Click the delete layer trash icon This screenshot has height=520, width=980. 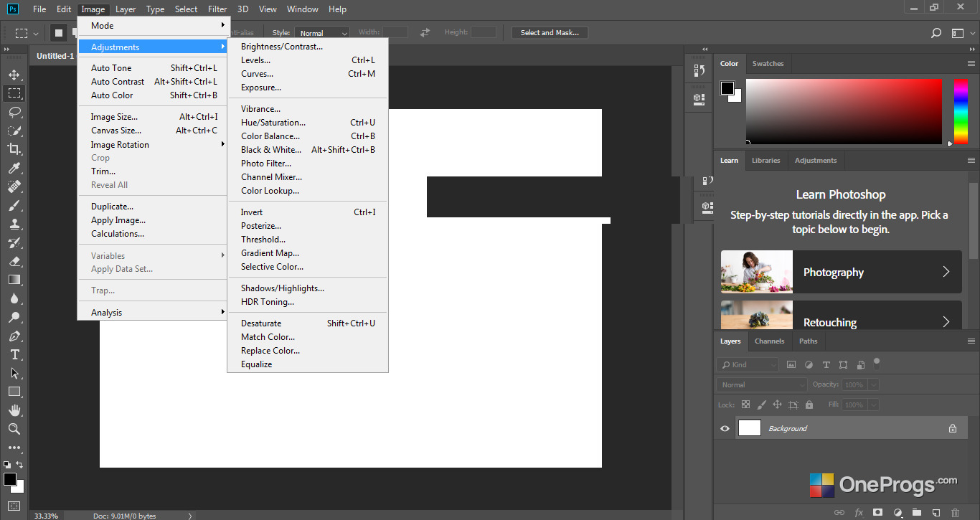pyautogui.click(x=955, y=513)
